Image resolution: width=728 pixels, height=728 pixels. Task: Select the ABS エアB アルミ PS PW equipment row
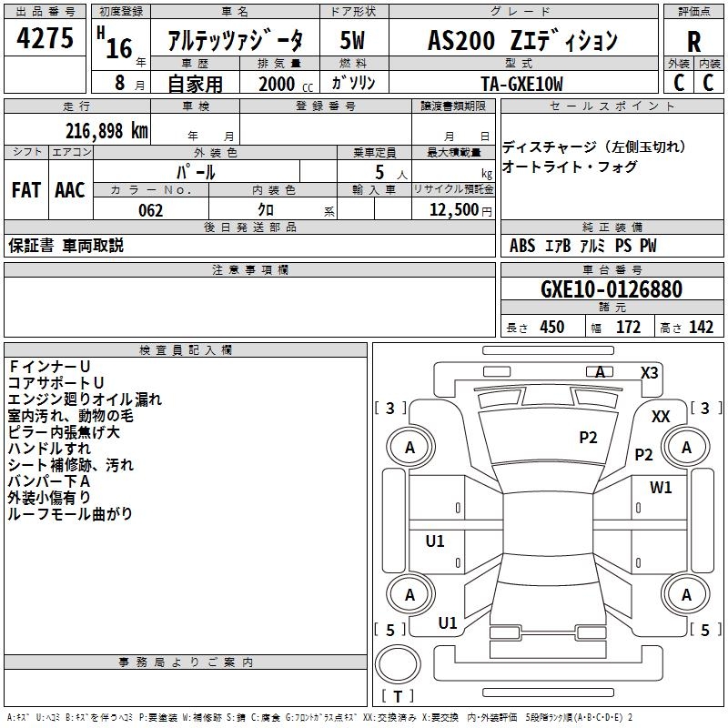(x=583, y=246)
